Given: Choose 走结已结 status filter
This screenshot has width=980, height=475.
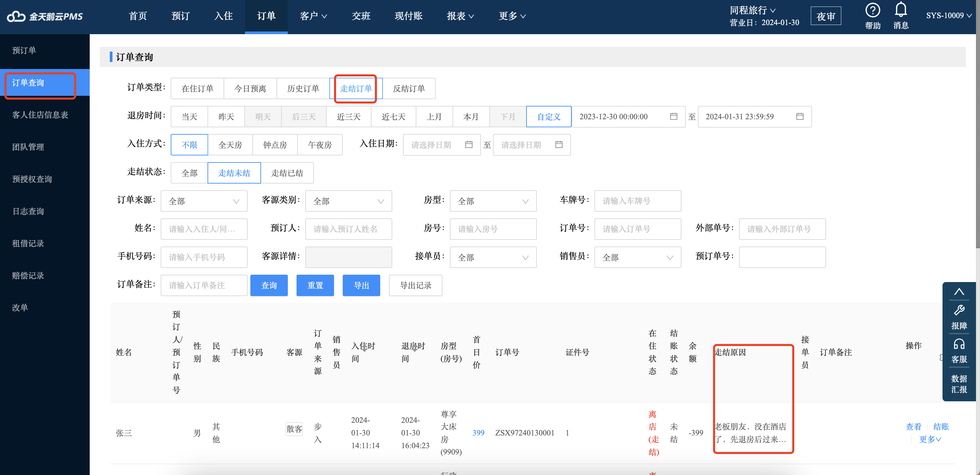Looking at the screenshot, I should pyautogui.click(x=287, y=173).
